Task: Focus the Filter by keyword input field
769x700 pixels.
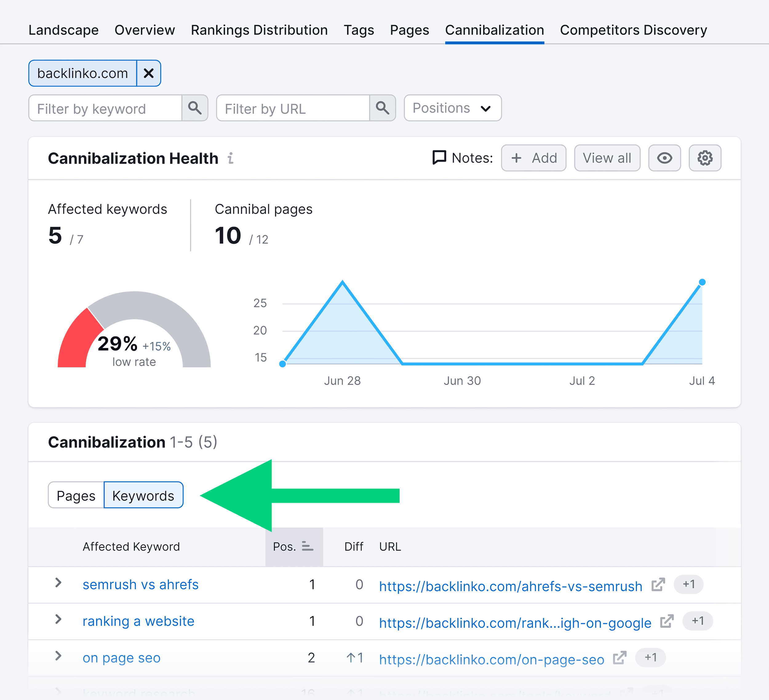Action: tap(105, 108)
